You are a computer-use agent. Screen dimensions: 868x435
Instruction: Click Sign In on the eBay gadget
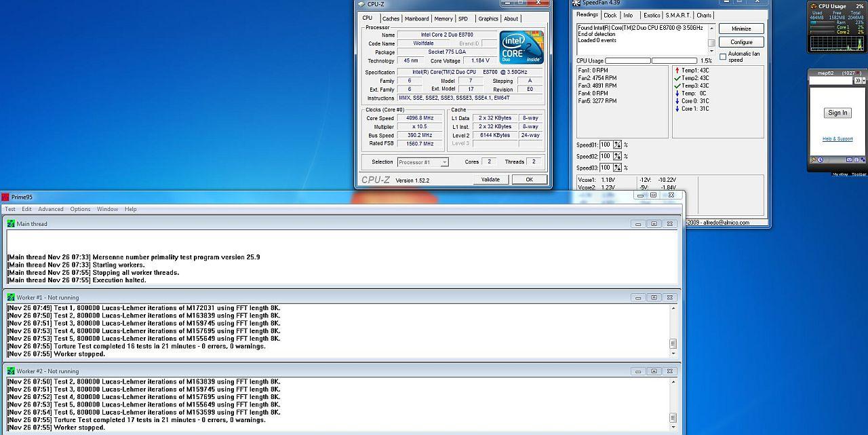(x=837, y=113)
